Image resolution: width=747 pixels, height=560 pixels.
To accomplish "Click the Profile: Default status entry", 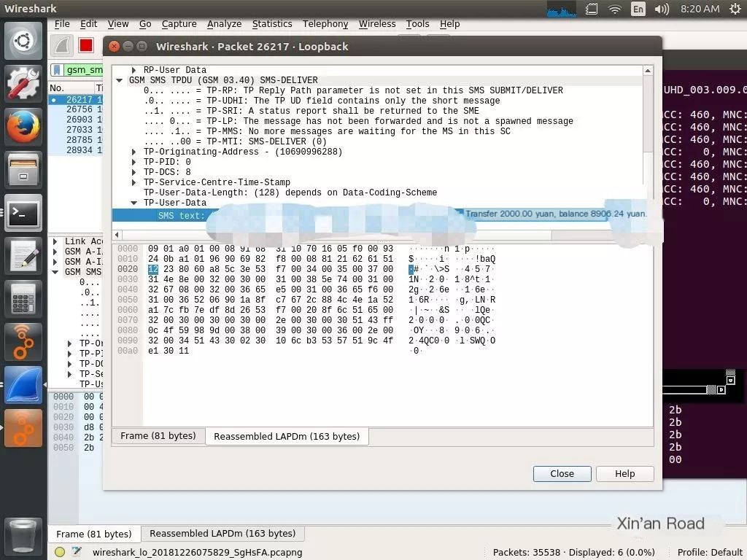I will pyautogui.click(x=710, y=553).
